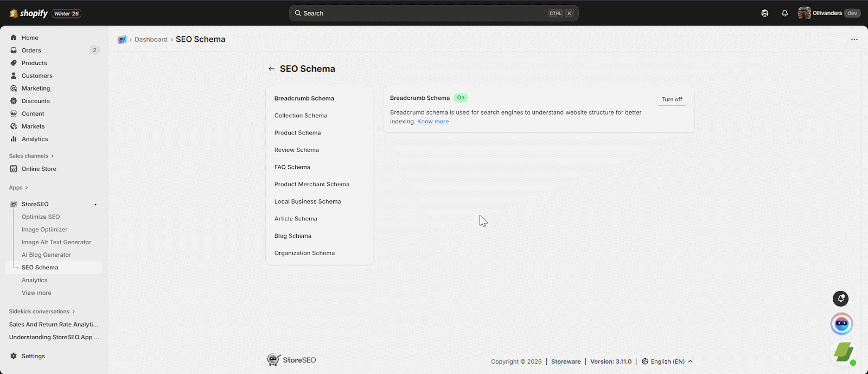The image size is (868, 374).
Task: Click the Customers person icon
Action: click(14, 76)
